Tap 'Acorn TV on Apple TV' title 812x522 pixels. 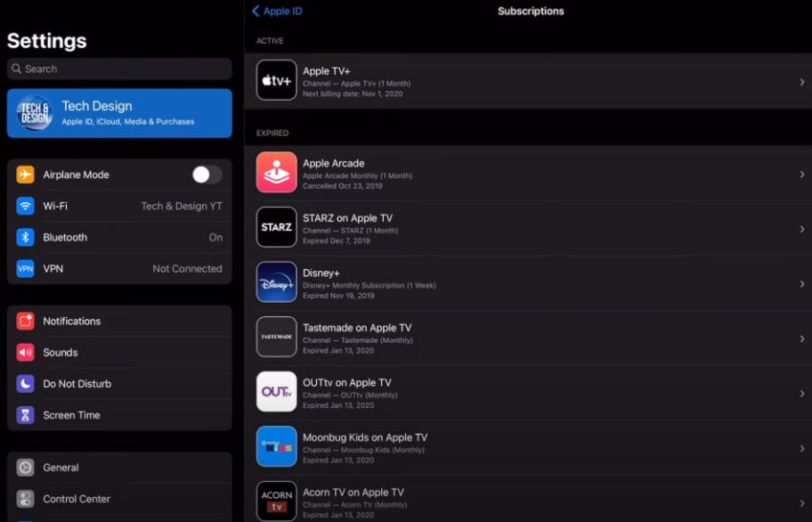coord(353,492)
